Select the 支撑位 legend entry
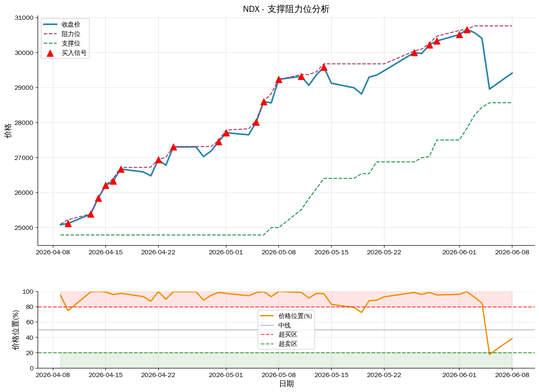The image size is (539, 392). click(62, 43)
